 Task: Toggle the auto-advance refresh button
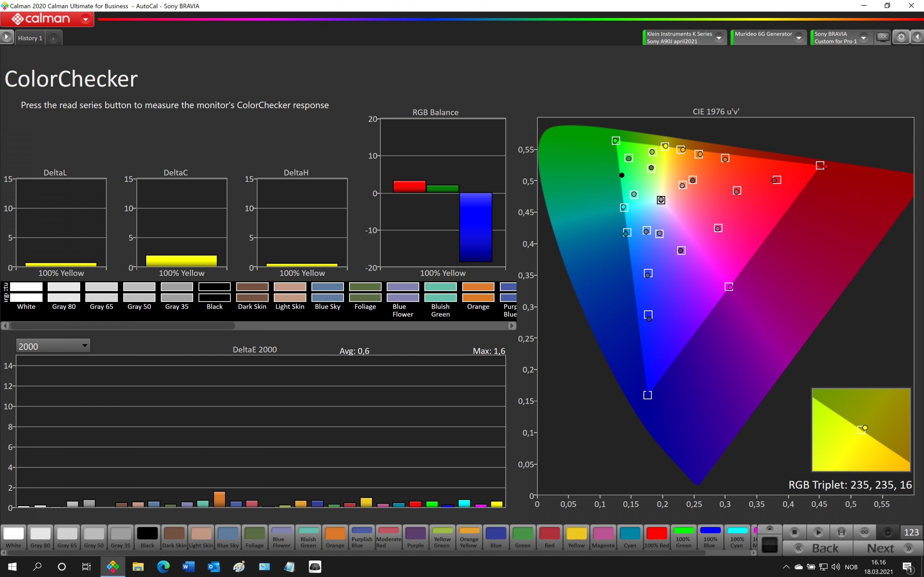[888, 532]
